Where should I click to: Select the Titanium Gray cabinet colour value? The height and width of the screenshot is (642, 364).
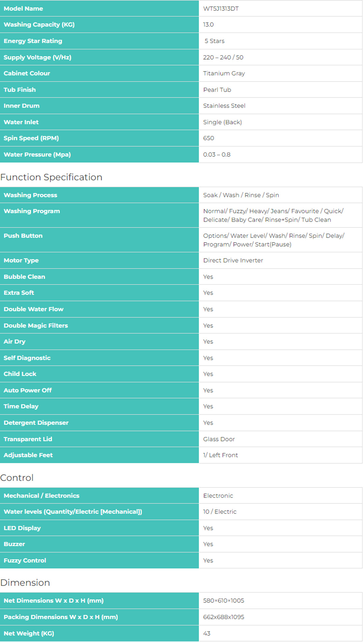click(224, 73)
